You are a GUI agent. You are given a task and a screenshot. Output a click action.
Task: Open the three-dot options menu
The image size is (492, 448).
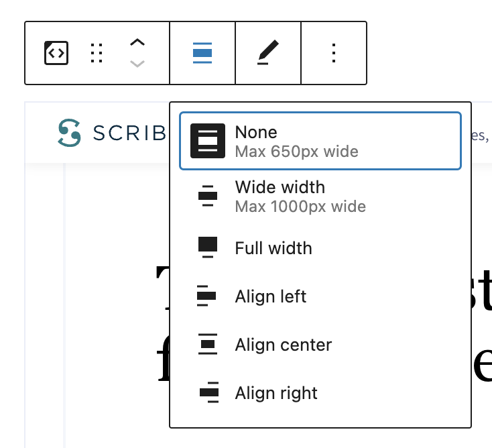pyautogui.click(x=334, y=53)
